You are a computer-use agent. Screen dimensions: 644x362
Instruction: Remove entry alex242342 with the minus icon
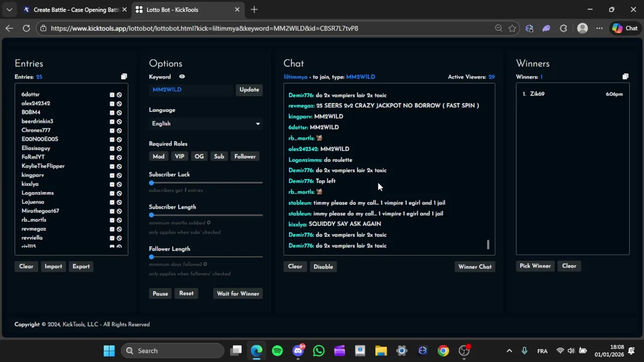[x=112, y=104]
